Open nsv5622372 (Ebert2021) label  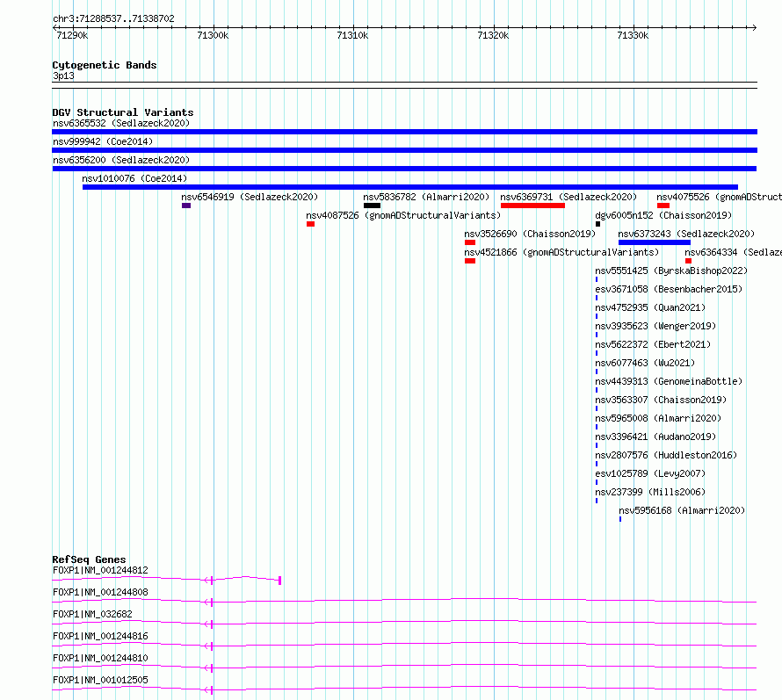coord(653,344)
